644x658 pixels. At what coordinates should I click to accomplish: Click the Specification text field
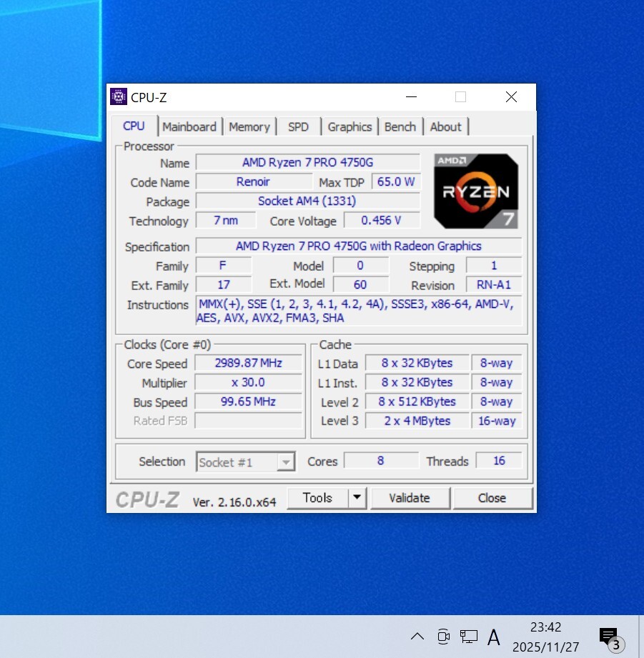(358, 246)
